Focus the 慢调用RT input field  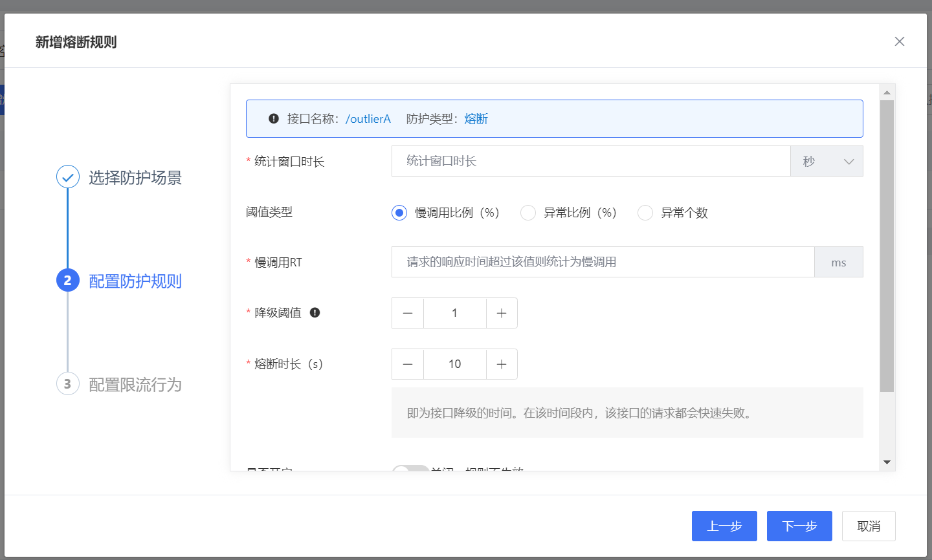(x=603, y=262)
